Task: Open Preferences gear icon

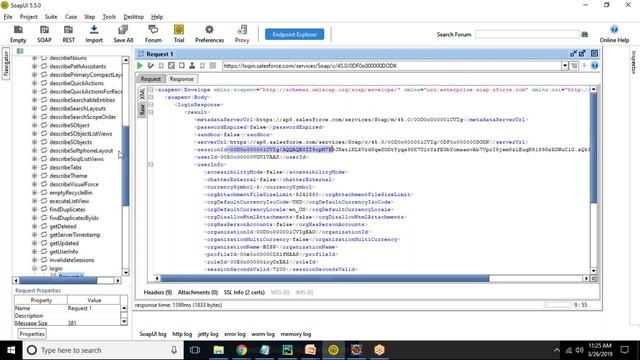Action: tap(209, 30)
